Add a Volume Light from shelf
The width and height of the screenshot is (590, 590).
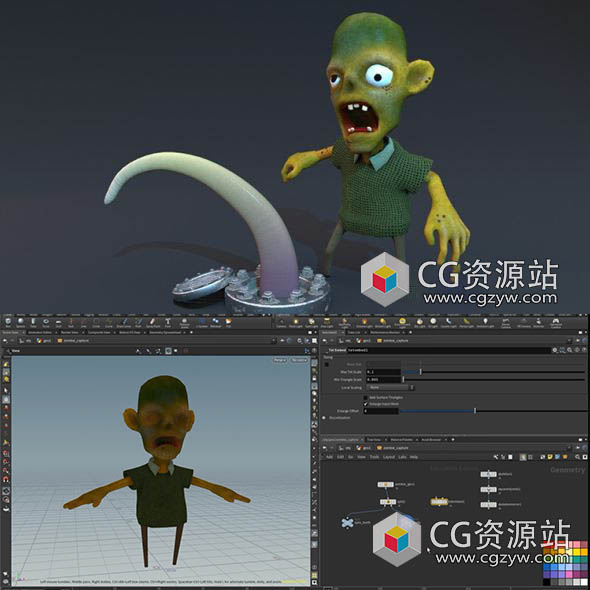pyautogui.click(x=364, y=323)
